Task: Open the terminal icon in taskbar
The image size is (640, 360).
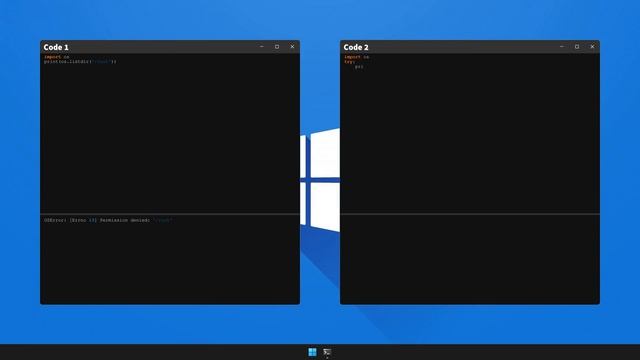Action: point(327,352)
